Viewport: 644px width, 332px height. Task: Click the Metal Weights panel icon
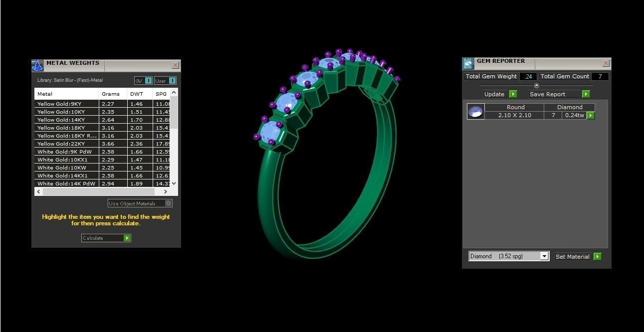point(37,65)
